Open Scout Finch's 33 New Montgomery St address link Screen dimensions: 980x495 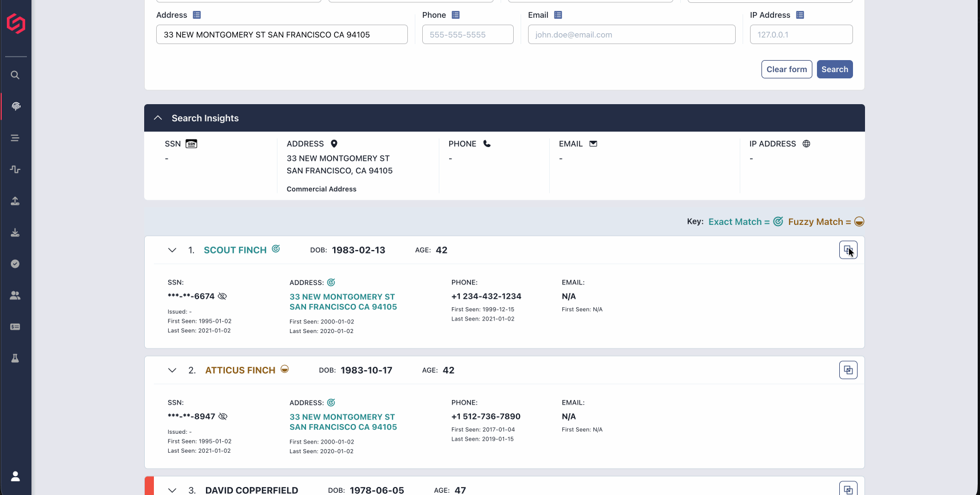(343, 302)
